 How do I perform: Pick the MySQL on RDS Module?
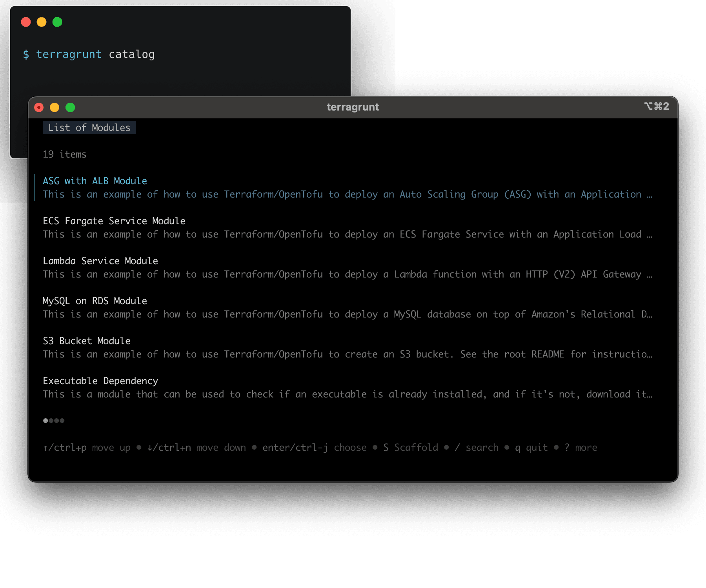point(95,301)
